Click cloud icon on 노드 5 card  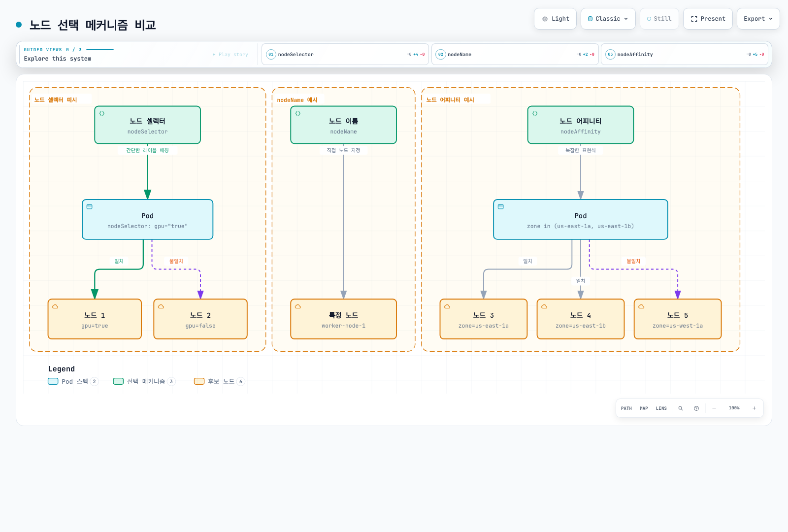click(x=641, y=306)
